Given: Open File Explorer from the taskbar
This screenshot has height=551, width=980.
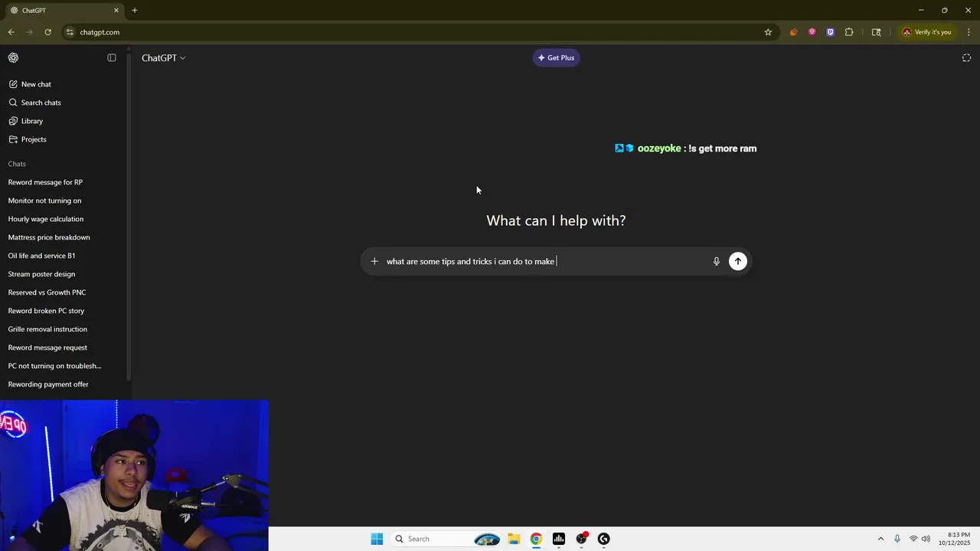Looking at the screenshot, I should pyautogui.click(x=514, y=539).
